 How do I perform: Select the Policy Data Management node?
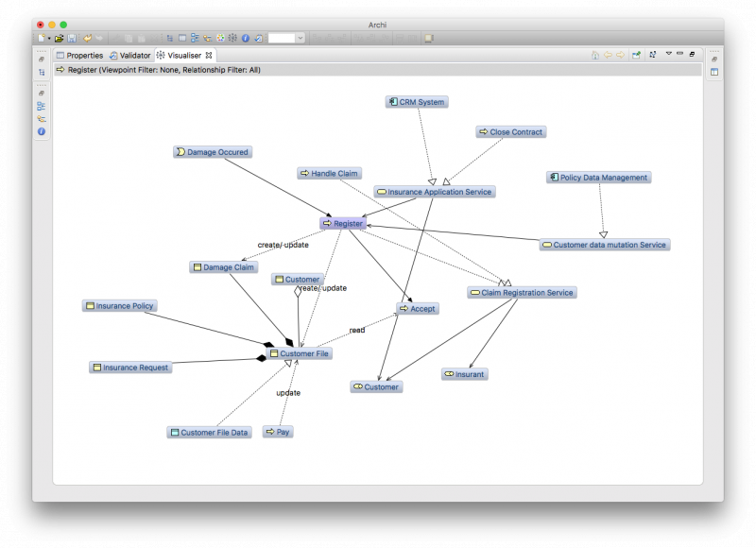point(599,178)
